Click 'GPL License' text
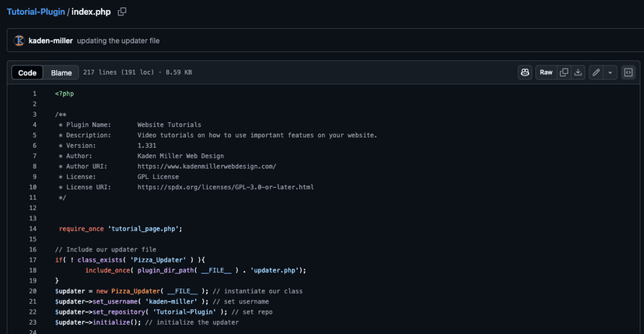644x334 pixels. [158, 177]
